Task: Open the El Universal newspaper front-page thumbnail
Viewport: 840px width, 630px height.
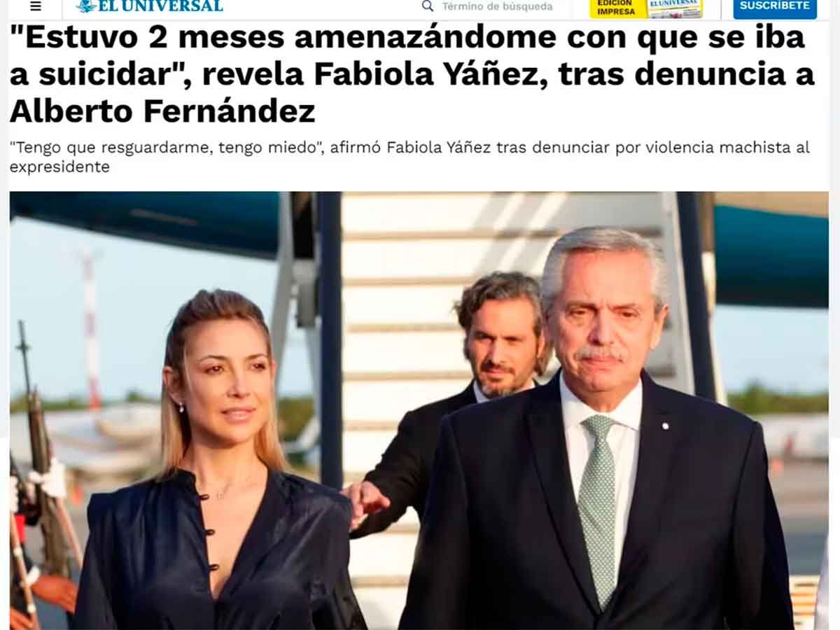Action: click(x=675, y=8)
